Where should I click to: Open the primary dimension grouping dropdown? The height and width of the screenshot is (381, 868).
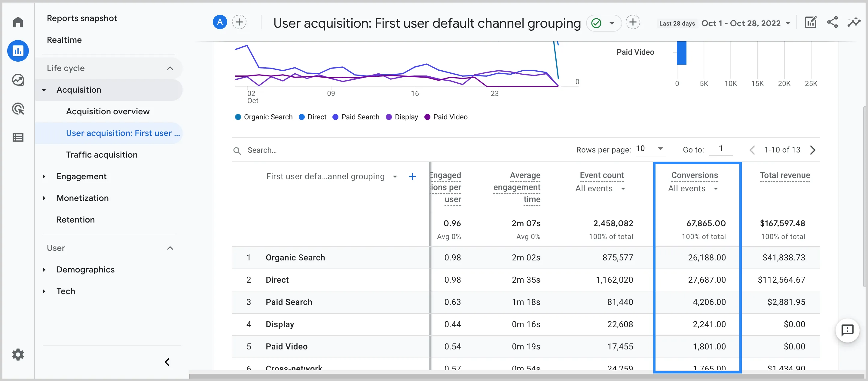395,177
